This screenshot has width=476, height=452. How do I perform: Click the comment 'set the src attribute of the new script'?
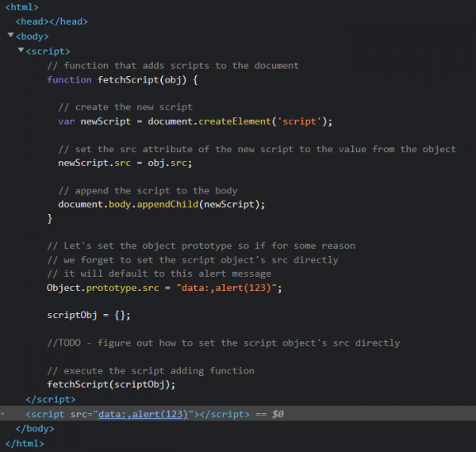click(257, 149)
